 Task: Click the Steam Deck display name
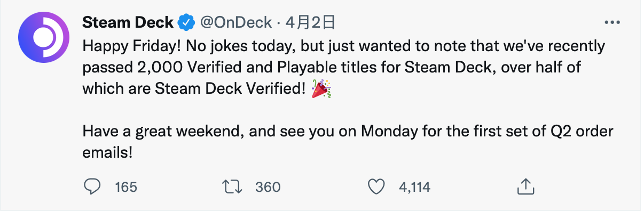click(128, 22)
